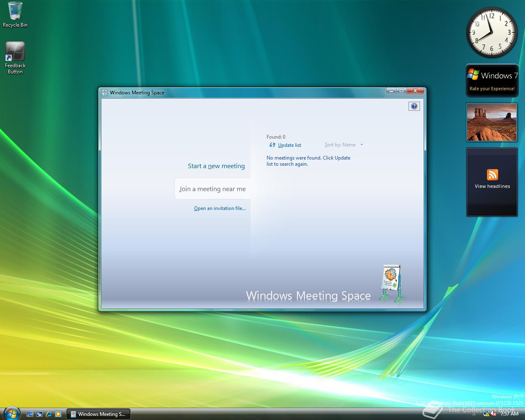Image resolution: width=525 pixels, height=420 pixels.
Task: Click the 7:57 AM taskbar clock
Action: 509,414
